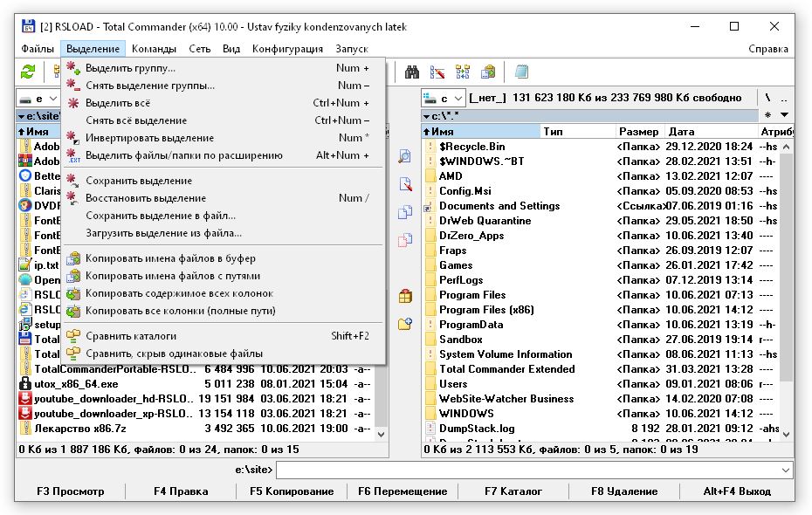Select the Program Files (x86) row

(601, 310)
